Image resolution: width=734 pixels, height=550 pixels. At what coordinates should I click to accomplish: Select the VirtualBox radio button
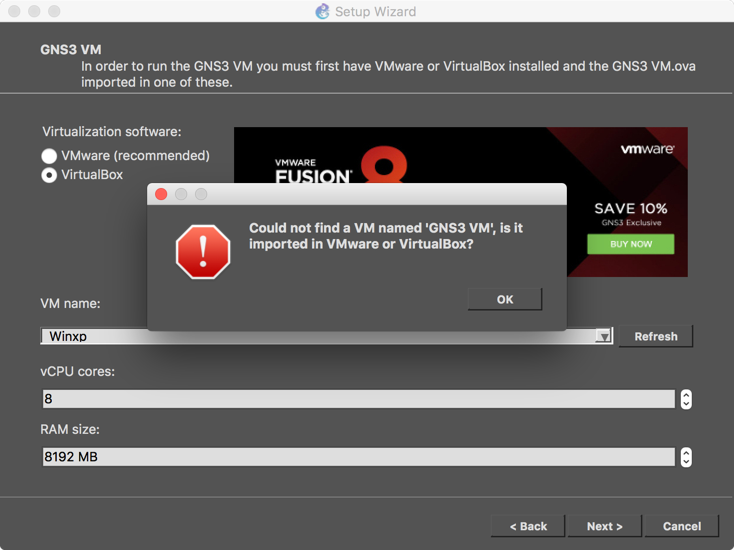(x=49, y=175)
